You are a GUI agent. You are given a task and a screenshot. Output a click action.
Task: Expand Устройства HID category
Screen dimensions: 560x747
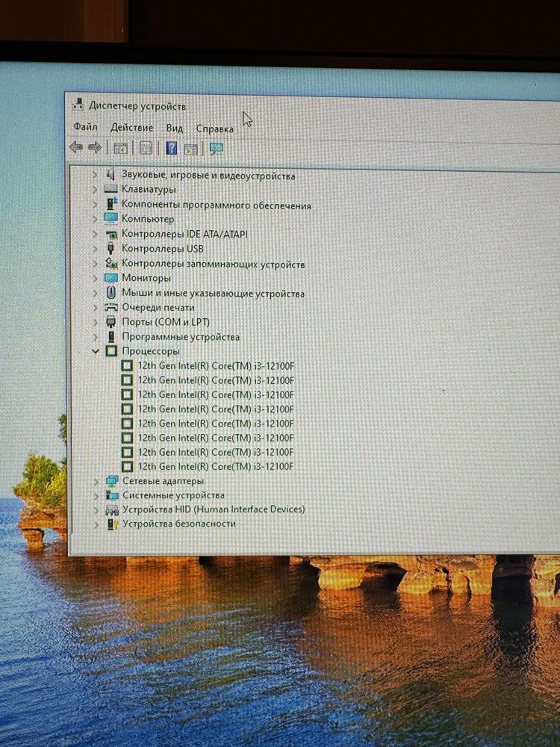point(96,509)
